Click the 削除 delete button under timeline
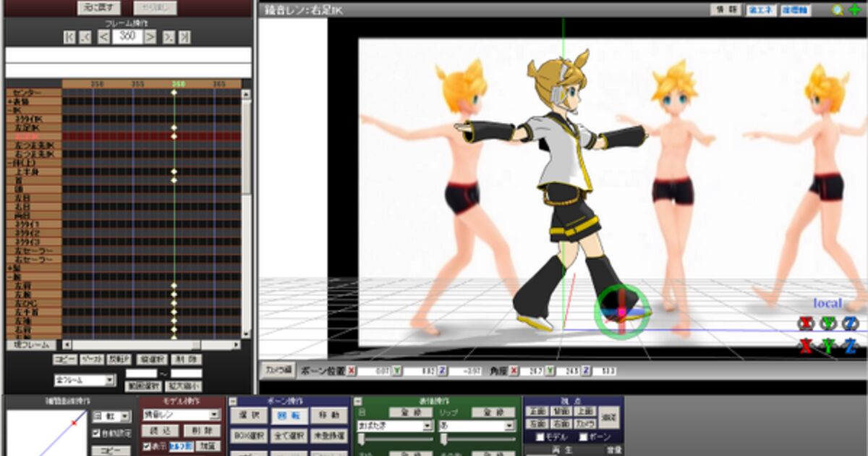Screen dimensions: 868x456 pos(187,359)
